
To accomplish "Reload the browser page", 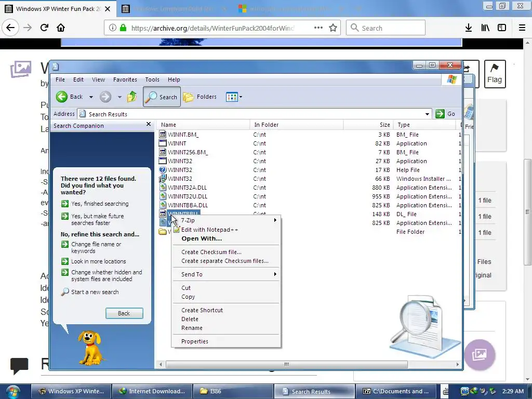I will tap(45, 28).
